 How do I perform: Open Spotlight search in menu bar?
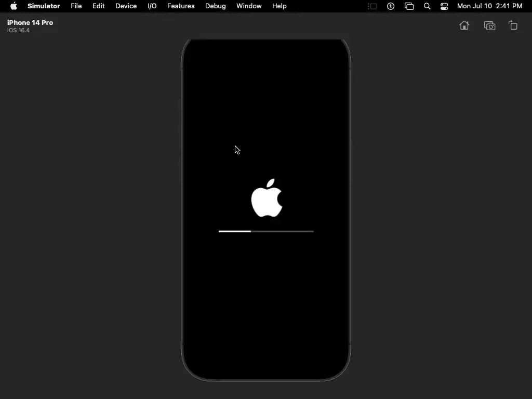click(427, 6)
